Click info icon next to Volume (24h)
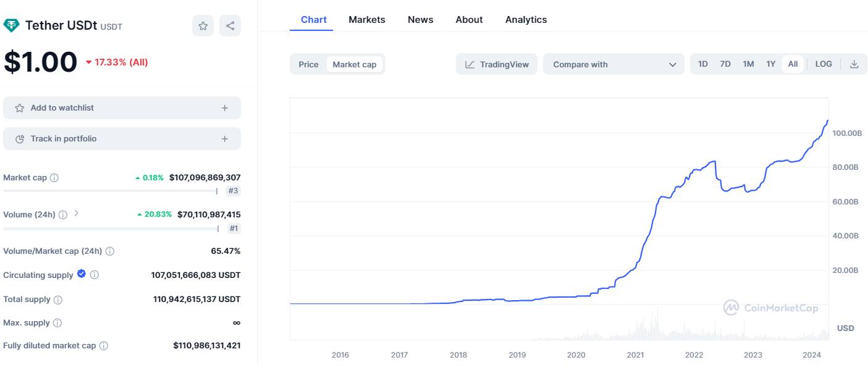Screen dimensions: 868x365 click(63, 215)
